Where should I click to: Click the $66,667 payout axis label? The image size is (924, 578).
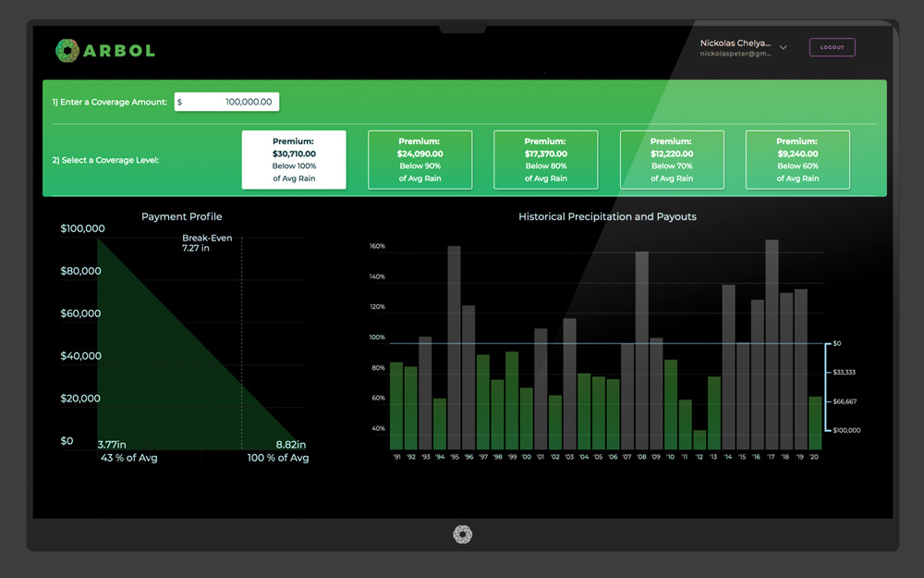[845, 401]
